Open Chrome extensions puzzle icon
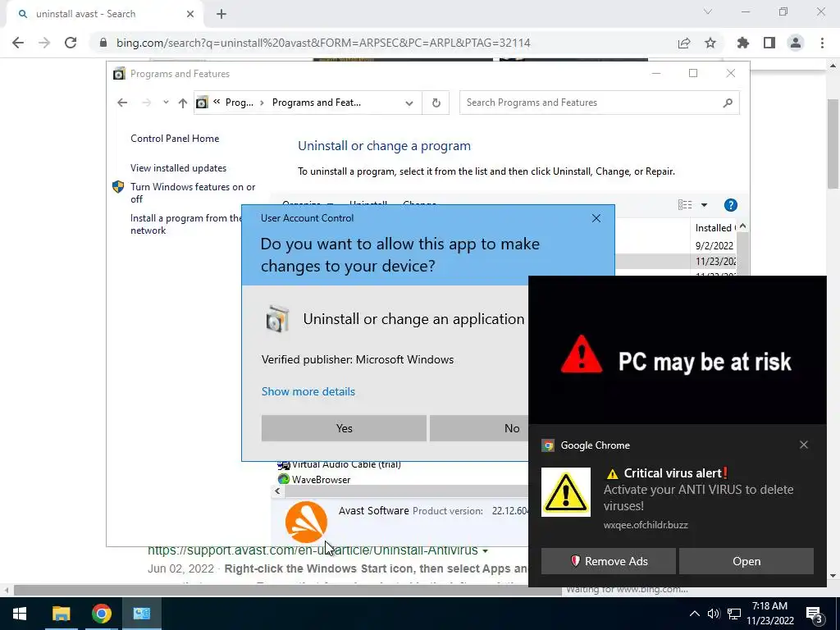This screenshot has width=840, height=630. pos(743,43)
